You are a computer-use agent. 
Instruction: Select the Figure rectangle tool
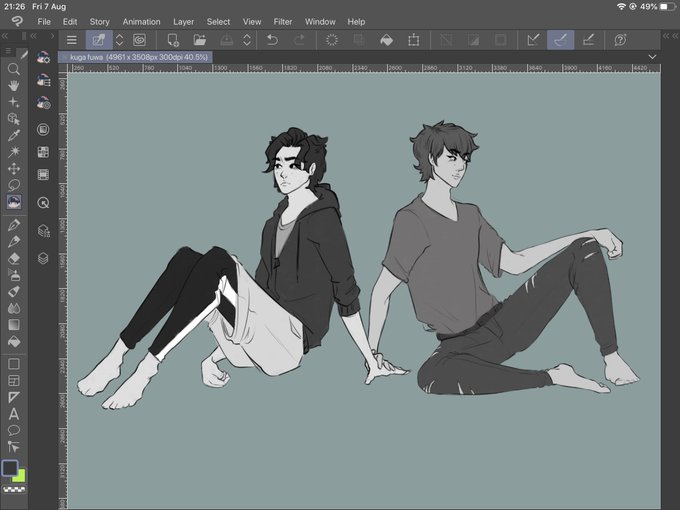[x=14, y=364]
